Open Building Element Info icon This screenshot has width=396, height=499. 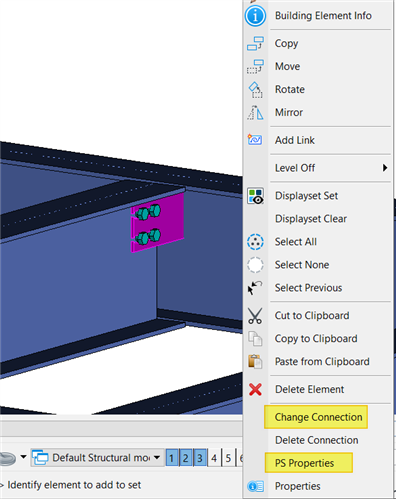point(255,16)
